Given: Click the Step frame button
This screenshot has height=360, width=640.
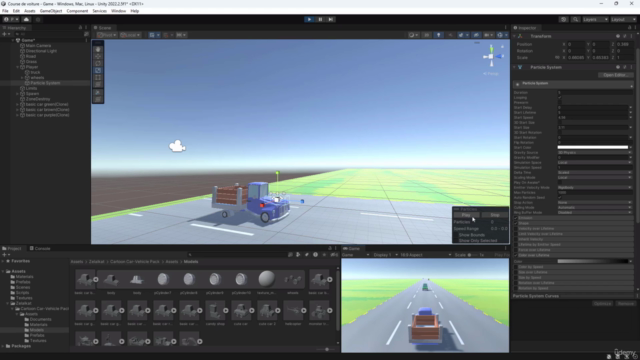Looking at the screenshot, I should [x=331, y=19].
